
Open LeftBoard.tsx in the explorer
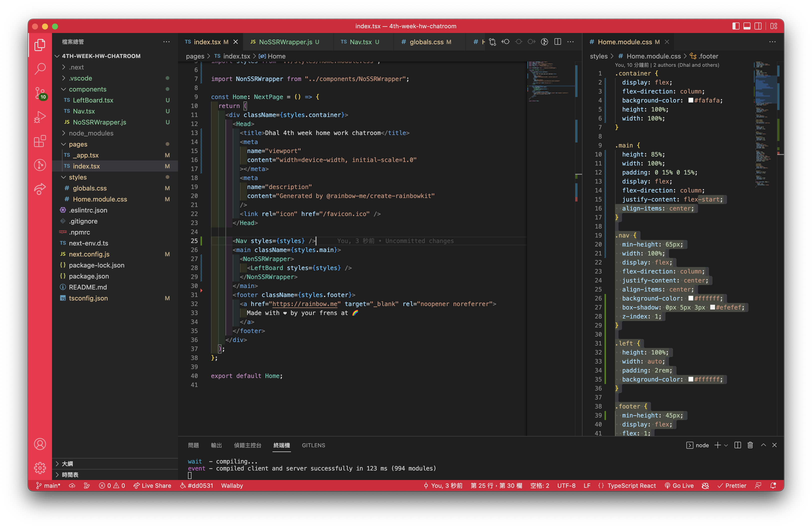(93, 100)
